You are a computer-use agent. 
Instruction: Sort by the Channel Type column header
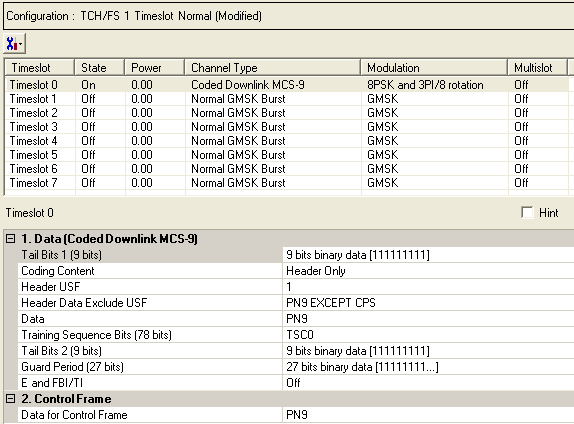click(x=273, y=68)
